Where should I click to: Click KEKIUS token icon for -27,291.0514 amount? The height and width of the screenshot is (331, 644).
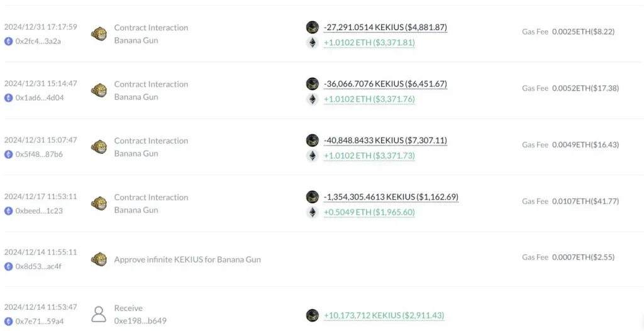[313, 28]
